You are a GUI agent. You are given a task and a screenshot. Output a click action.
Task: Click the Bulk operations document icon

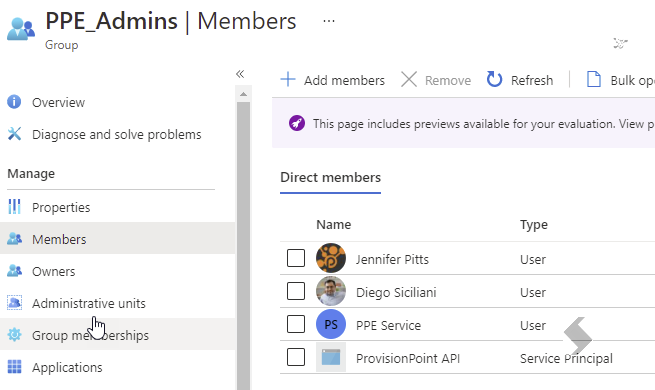[594, 79]
